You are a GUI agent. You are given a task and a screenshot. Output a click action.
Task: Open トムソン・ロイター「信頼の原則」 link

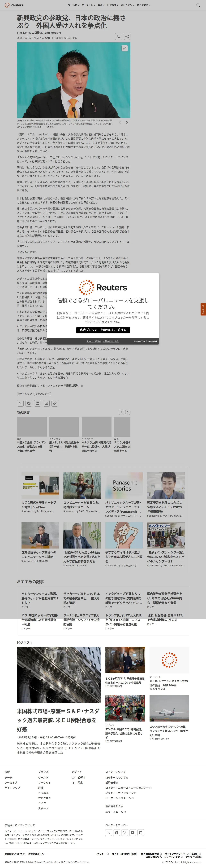61,385
